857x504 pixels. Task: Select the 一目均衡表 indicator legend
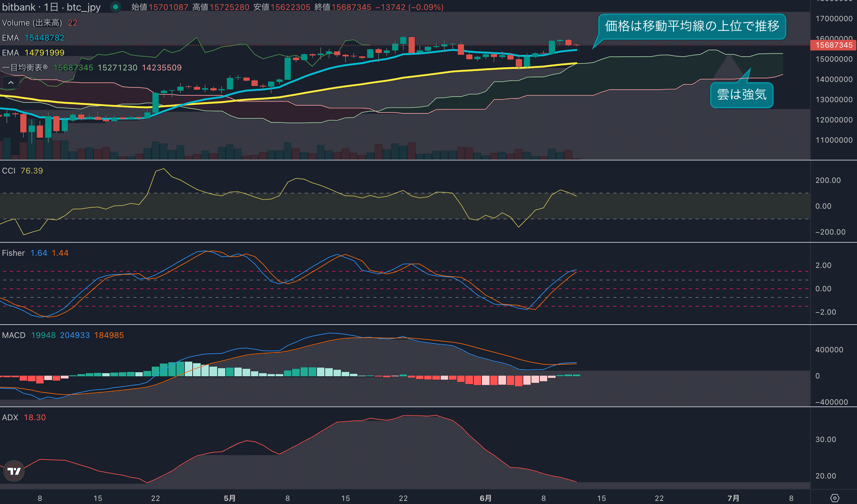click(x=22, y=68)
